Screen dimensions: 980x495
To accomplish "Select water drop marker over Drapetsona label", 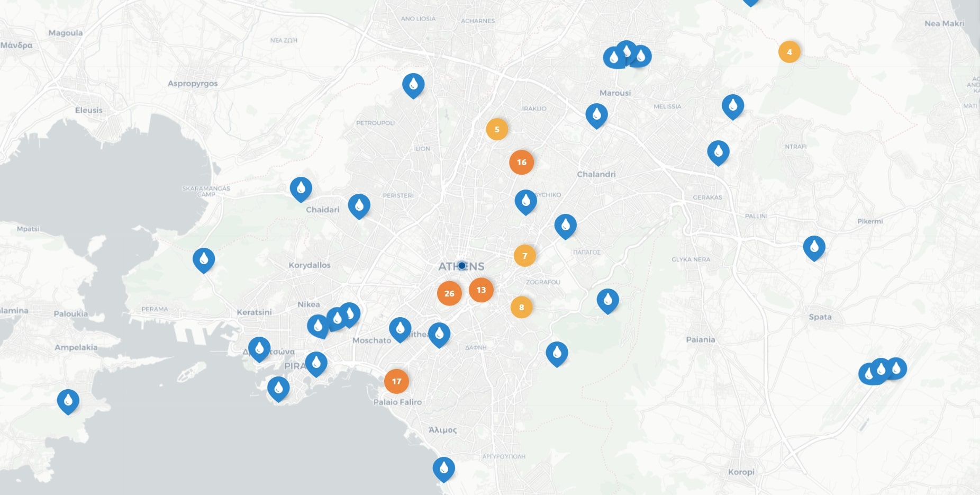I will pyautogui.click(x=259, y=348).
